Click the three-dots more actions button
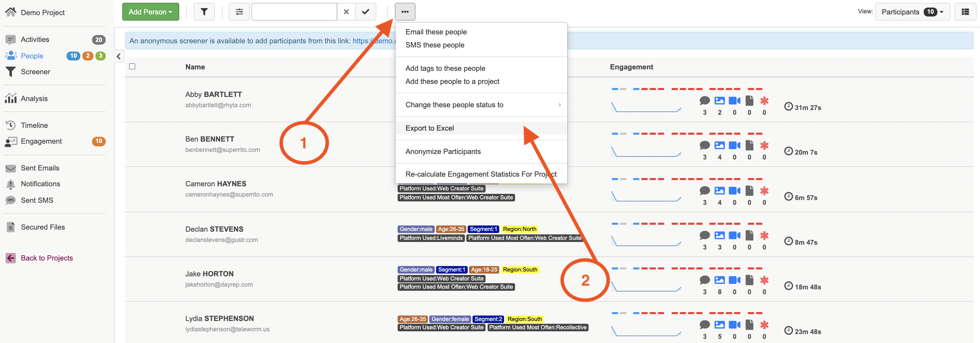The height and width of the screenshot is (343, 980). point(405,12)
